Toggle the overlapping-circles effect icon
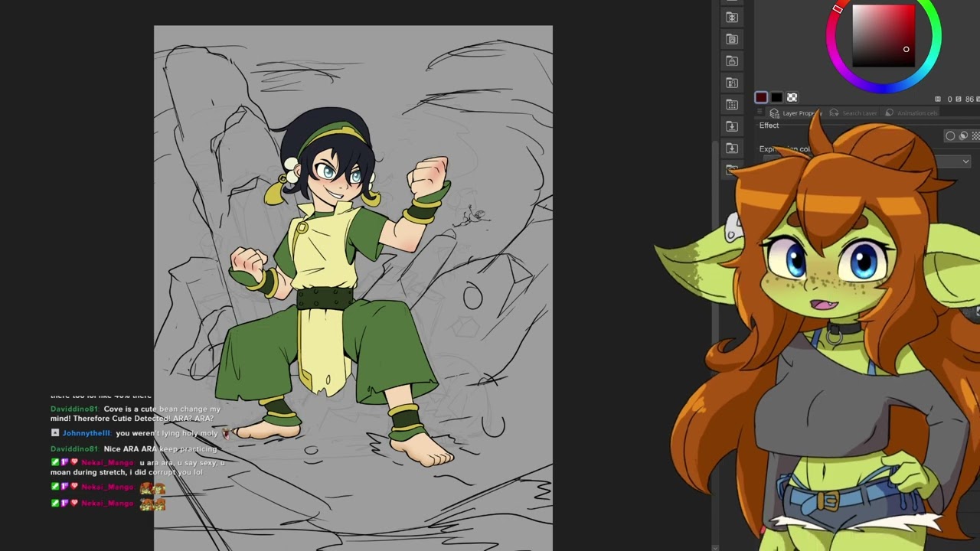980x551 pixels. [x=964, y=136]
